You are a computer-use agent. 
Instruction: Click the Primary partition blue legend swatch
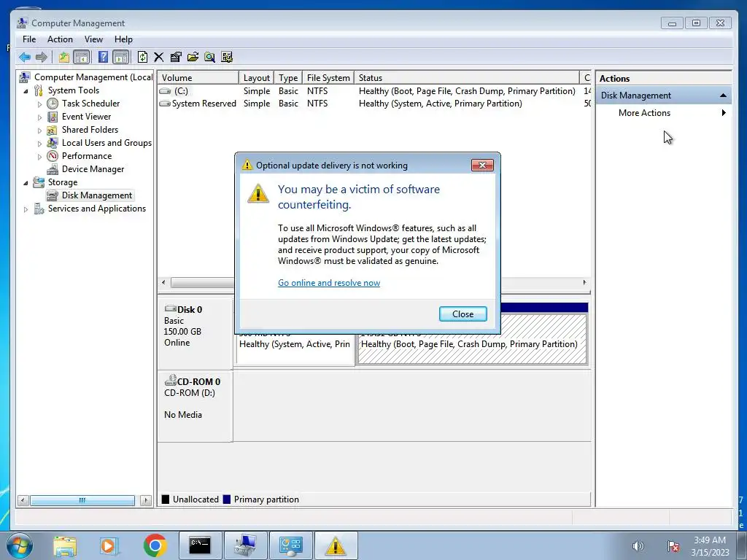pyautogui.click(x=226, y=499)
